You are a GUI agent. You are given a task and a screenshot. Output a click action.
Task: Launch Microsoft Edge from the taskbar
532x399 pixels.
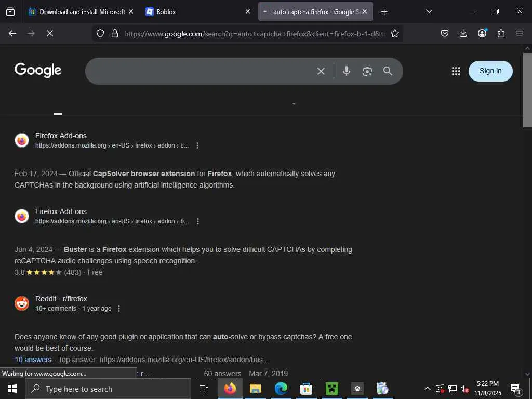click(x=281, y=389)
